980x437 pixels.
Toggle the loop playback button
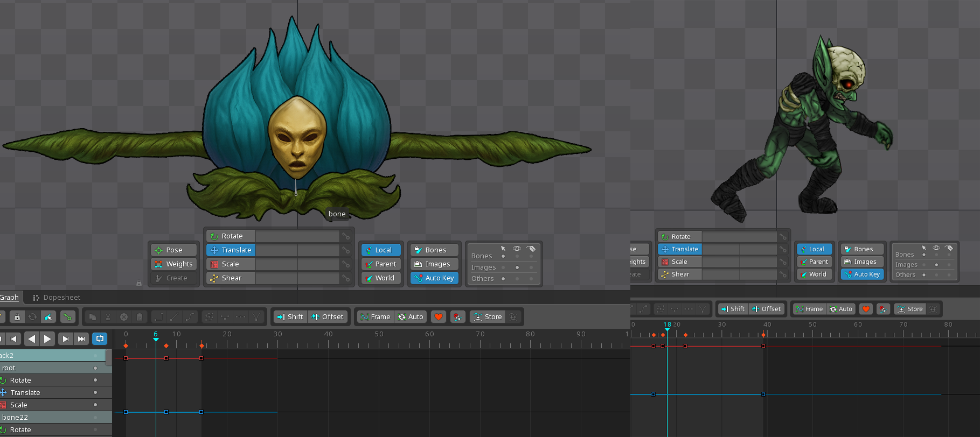point(100,339)
